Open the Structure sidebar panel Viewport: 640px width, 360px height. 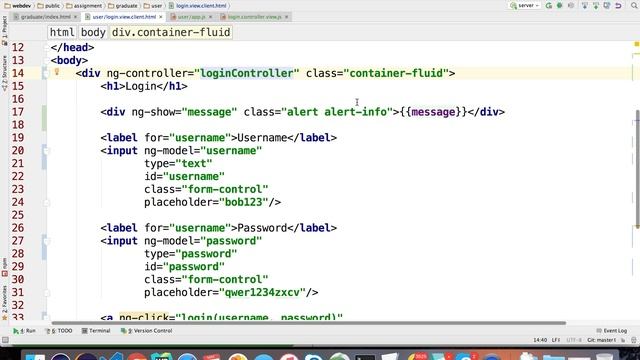(x=4, y=73)
